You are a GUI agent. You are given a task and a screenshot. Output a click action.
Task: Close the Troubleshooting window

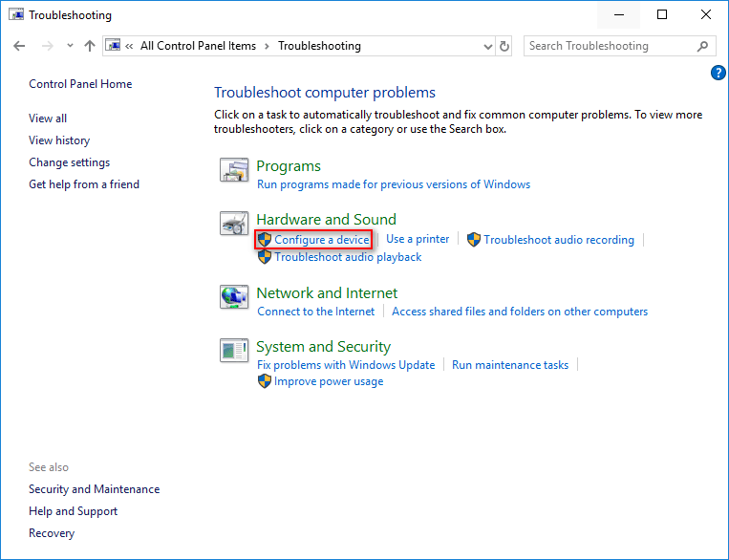tap(705, 15)
